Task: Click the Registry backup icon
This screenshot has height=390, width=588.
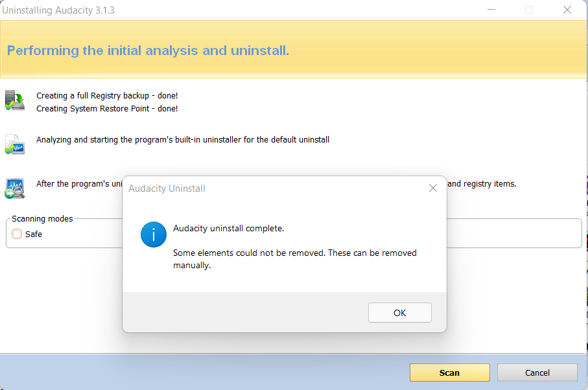Action: (15, 100)
